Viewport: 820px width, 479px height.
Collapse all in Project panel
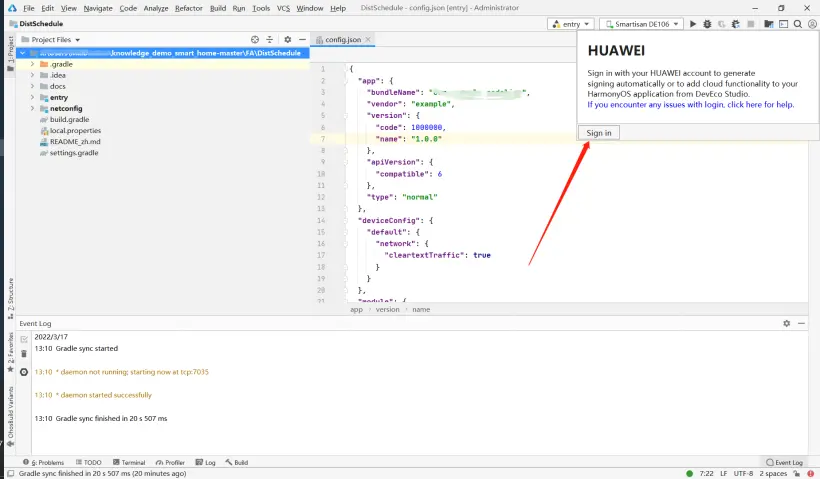269,40
